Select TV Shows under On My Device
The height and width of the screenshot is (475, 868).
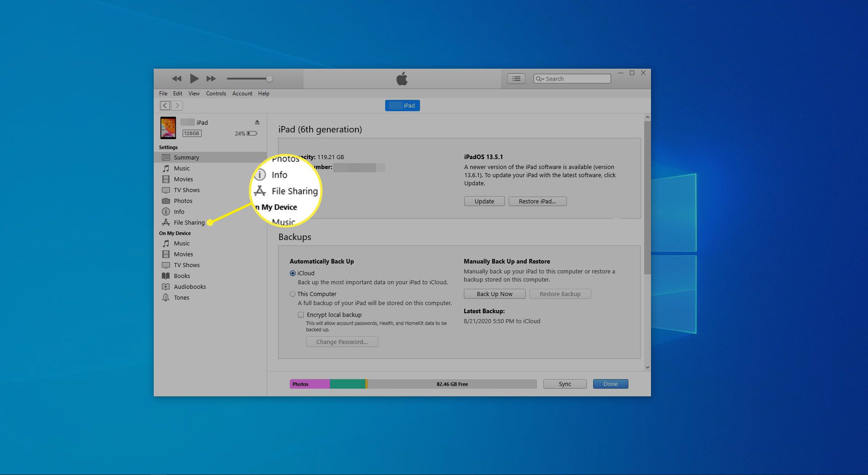(x=210, y=265)
